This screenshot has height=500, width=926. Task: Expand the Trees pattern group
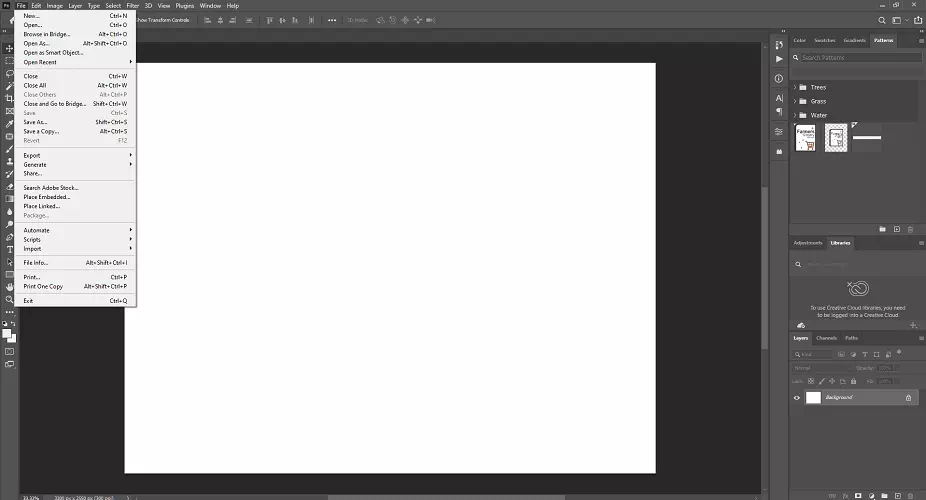(795, 87)
